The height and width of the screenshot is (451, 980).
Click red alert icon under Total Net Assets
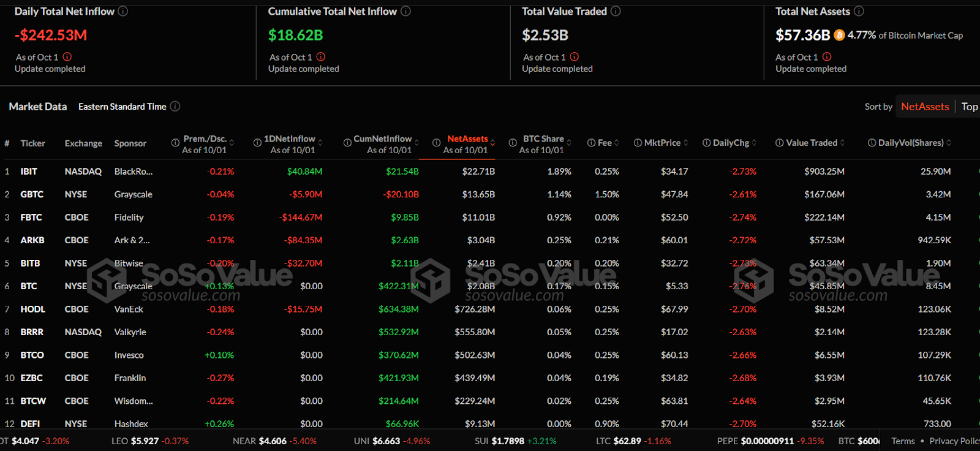click(827, 56)
